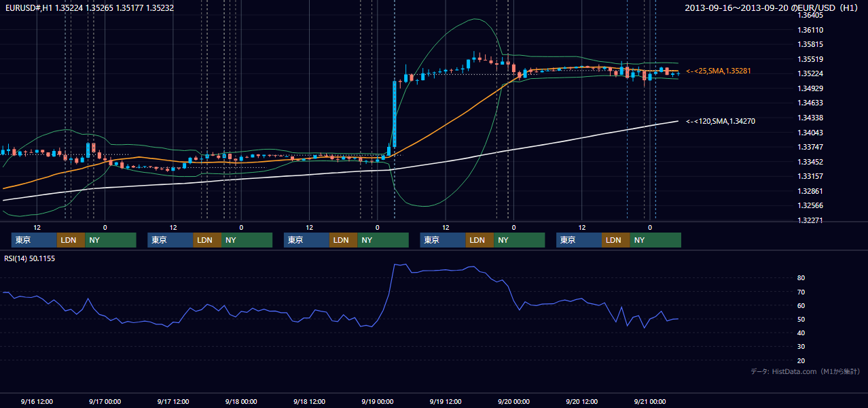This screenshot has width=868, height=408.
Task: Click the NY session block for 9/16
Action: coord(110,240)
